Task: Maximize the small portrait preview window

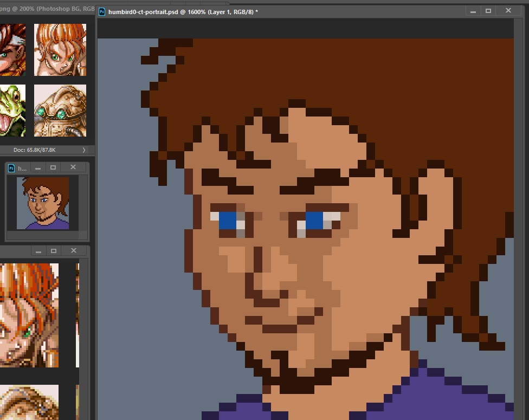Action: (x=53, y=168)
